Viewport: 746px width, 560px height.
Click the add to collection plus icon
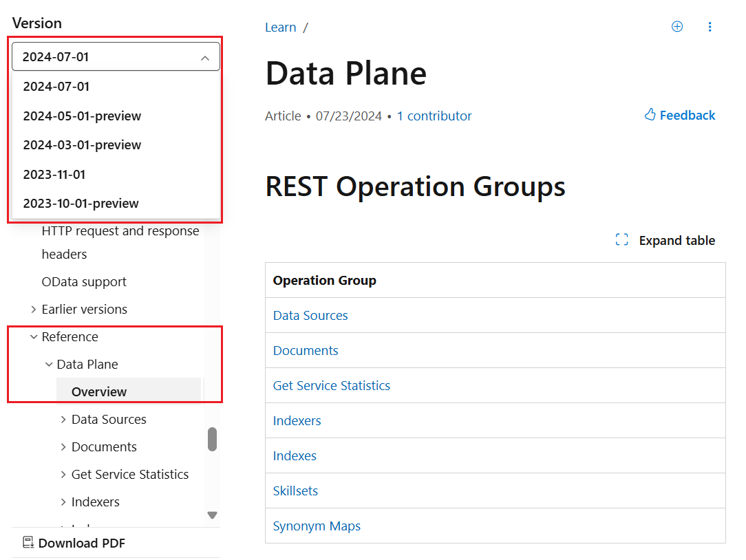[x=677, y=27]
